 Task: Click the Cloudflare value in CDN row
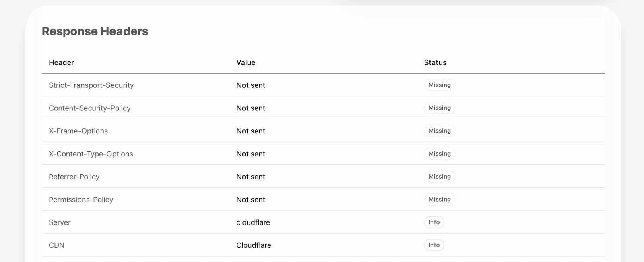[x=254, y=245]
